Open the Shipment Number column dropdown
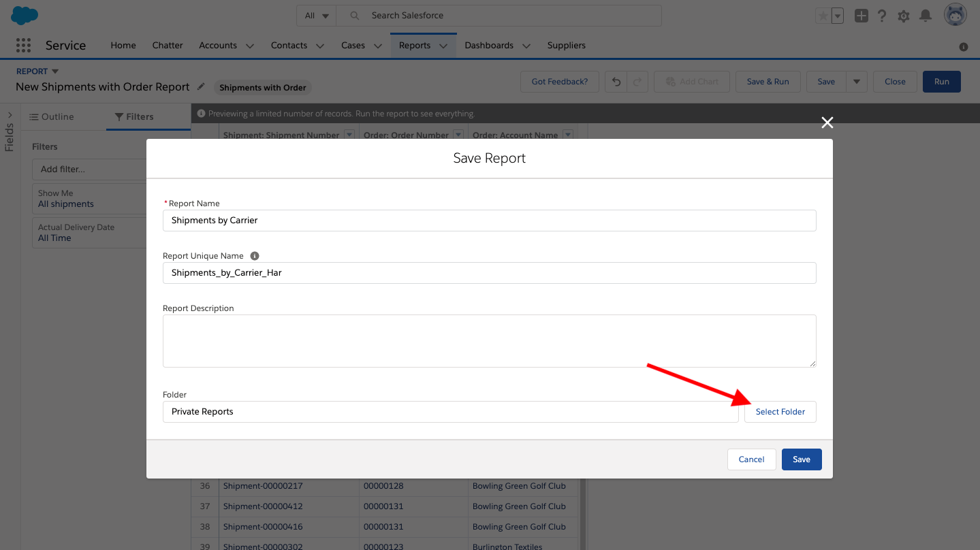Viewport: 980px width, 550px height. (x=349, y=135)
